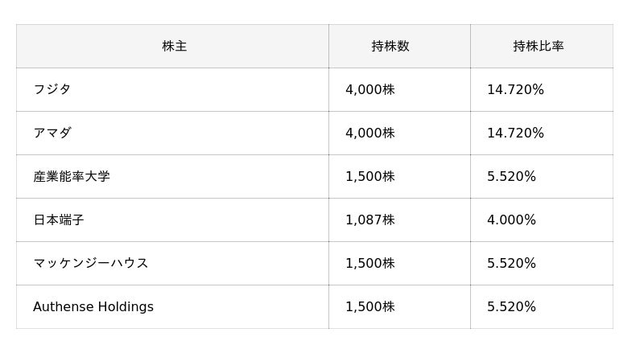Select マッケンジーハウス's 1,500株 share count
Image resolution: width=644 pixels, height=353 pixels.
[x=370, y=264]
